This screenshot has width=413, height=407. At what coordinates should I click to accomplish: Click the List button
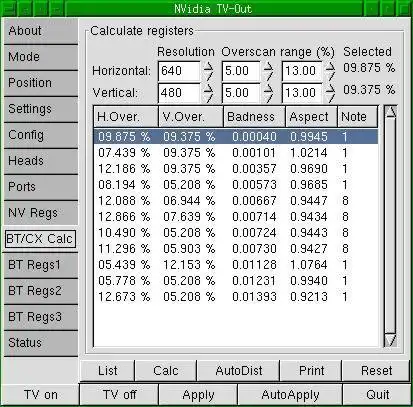tap(107, 371)
